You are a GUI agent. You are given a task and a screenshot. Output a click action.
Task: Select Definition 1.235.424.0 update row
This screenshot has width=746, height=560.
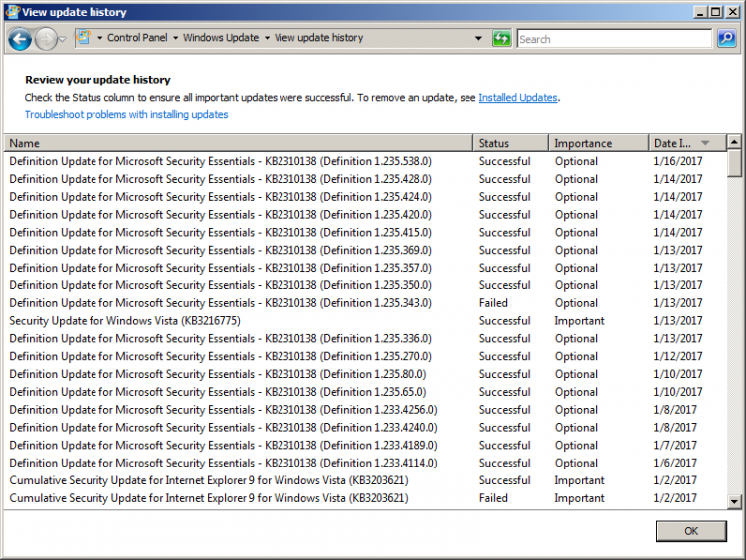pyautogui.click(x=365, y=197)
